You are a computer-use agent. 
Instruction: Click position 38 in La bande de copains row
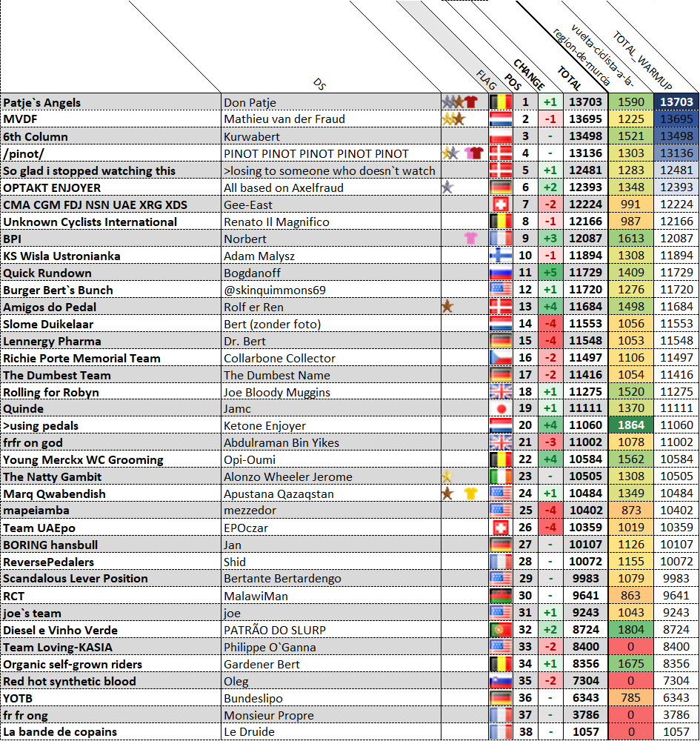point(525,731)
